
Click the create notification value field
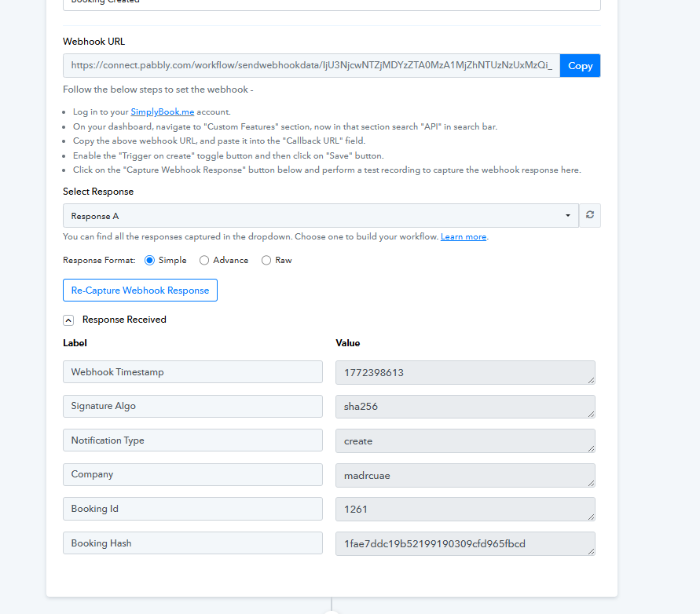click(x=464, y=441)
